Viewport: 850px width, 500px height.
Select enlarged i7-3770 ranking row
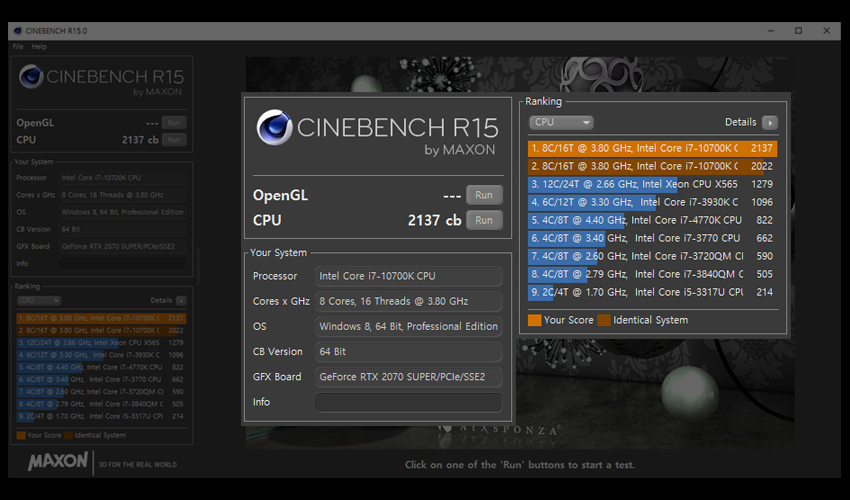coord(653,238)
